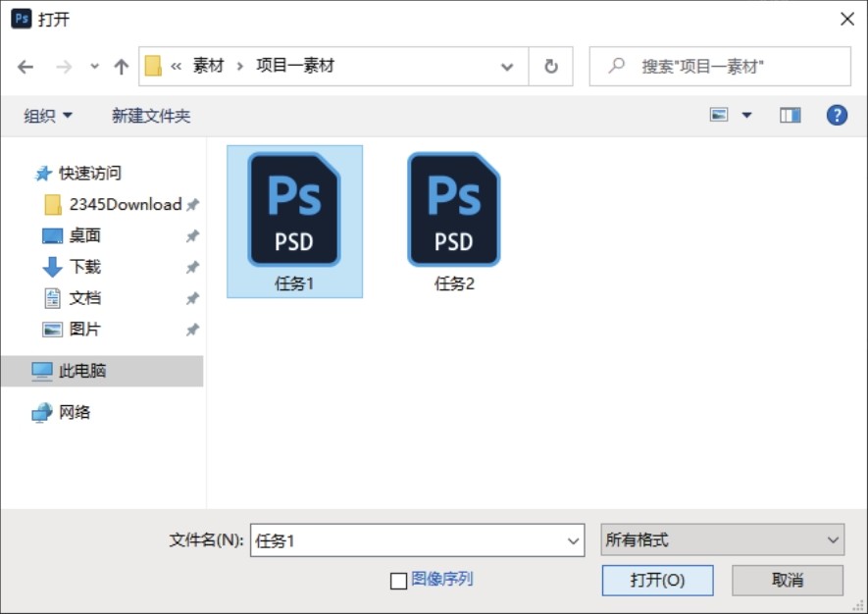Image resolution: width=868 pixels, height=614 pixels.
Task: Go up one folder level
Action: click(122, 67)
